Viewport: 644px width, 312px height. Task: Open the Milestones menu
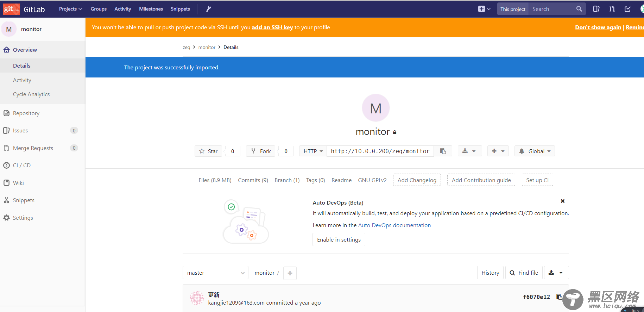click(x=151, y=9)
